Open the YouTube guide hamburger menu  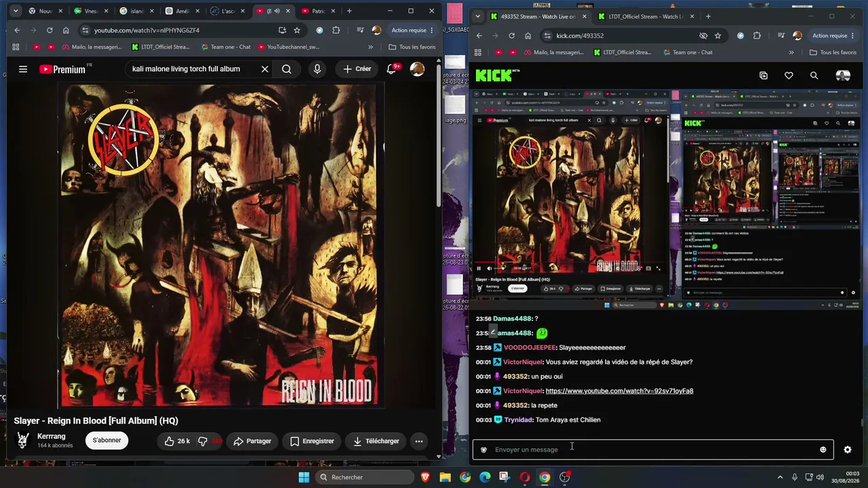(23, 69)
